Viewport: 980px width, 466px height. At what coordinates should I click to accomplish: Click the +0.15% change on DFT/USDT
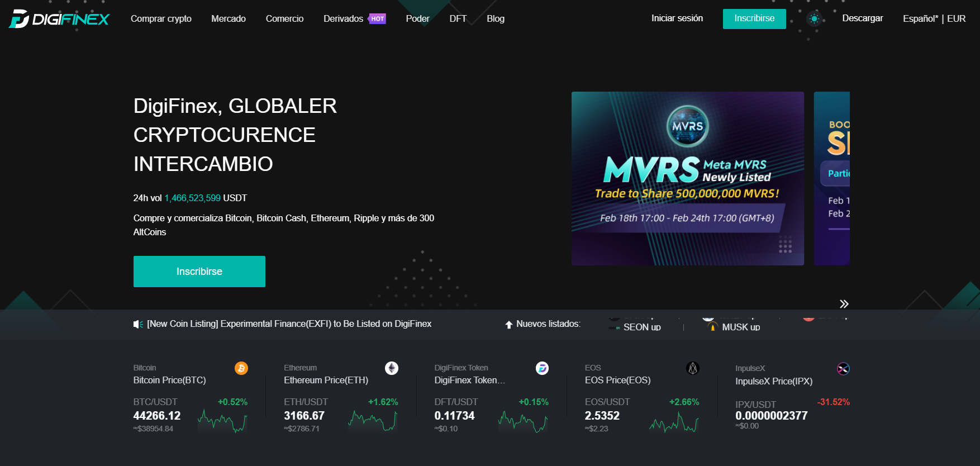[x=534, y=402]
